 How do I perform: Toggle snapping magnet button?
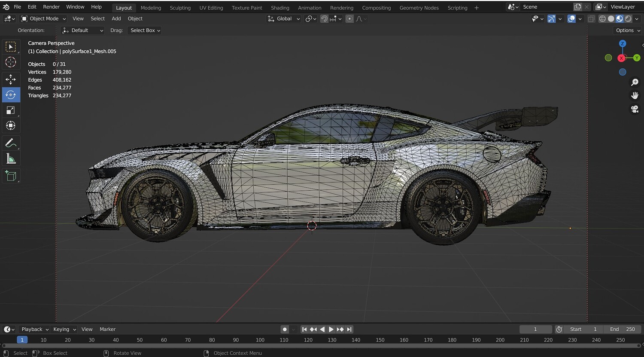pos(324,19)
